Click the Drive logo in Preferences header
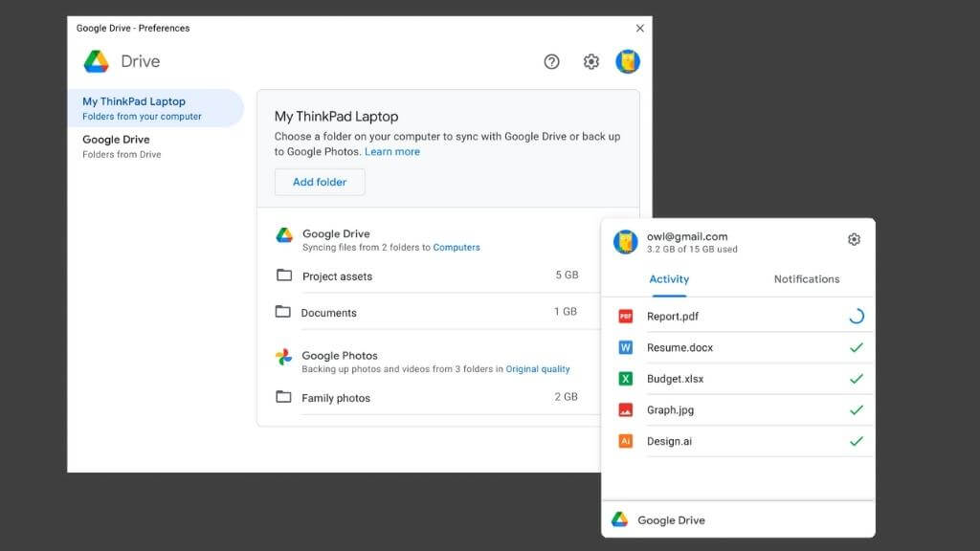The image size is (980, 551). click(x=97, y=62)
